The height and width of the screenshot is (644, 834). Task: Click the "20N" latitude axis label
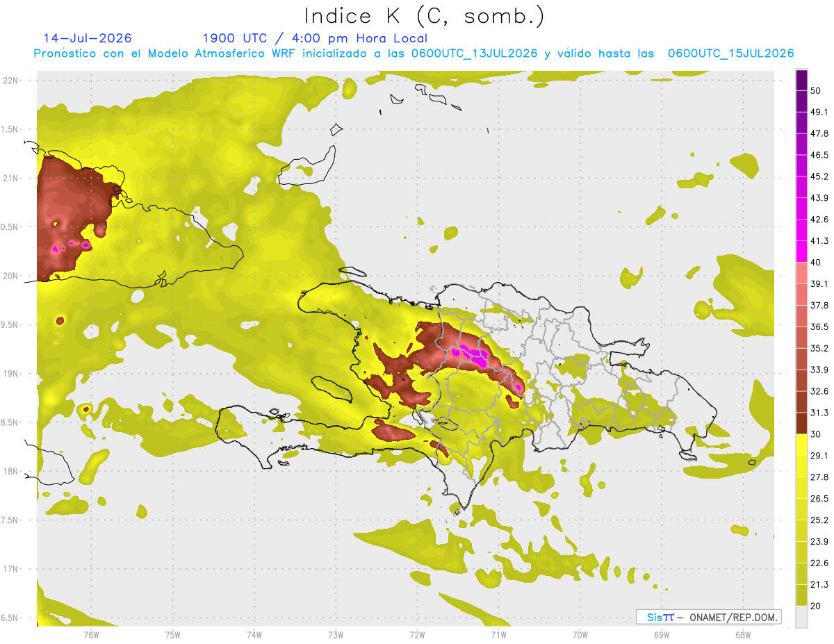click(10, 276)
